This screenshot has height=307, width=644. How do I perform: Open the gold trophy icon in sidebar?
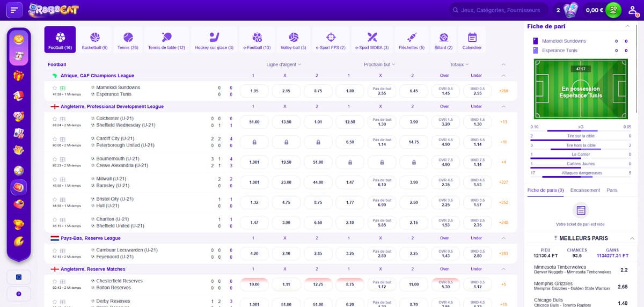click(x=19, y=224)
